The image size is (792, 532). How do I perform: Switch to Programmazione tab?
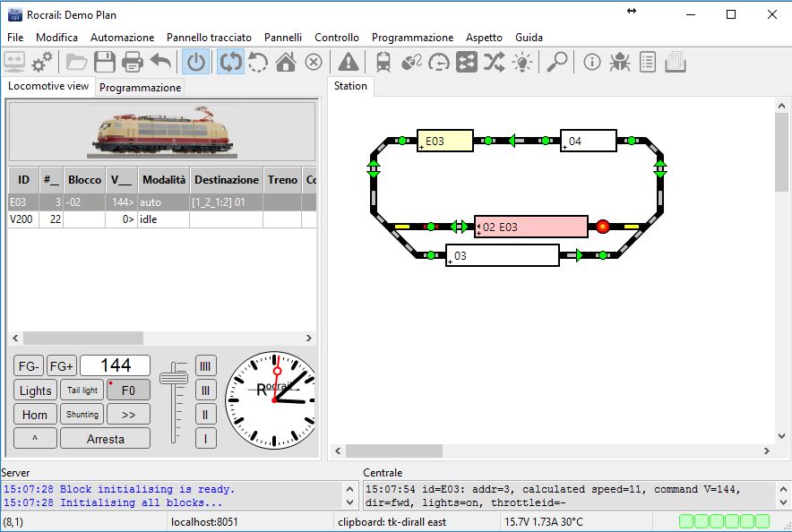coord(140,87)
